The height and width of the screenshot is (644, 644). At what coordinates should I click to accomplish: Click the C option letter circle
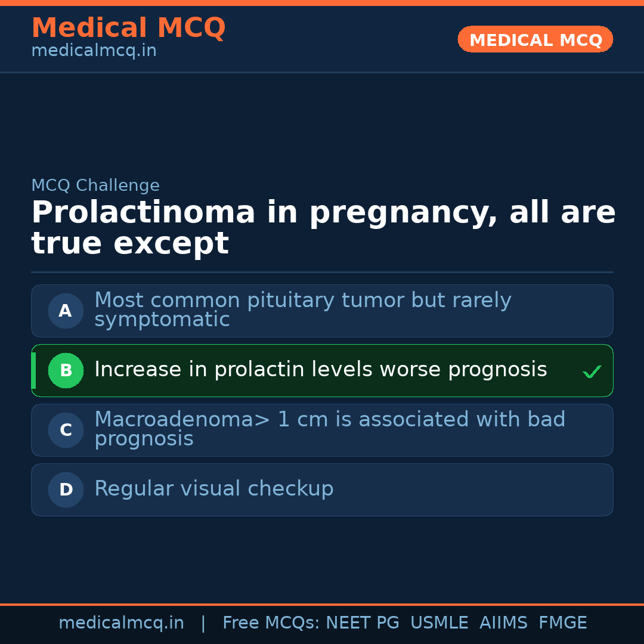click(66, 430)
